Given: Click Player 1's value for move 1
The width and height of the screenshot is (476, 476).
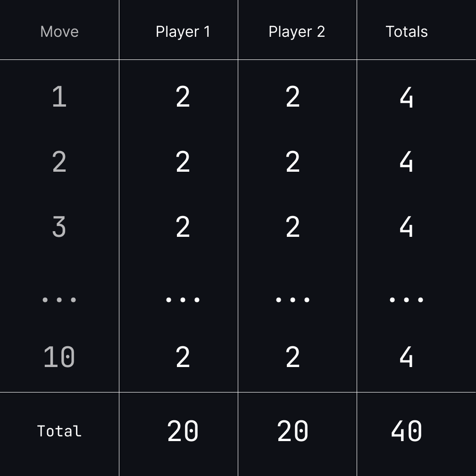Looking at the screenshot, I should click(x=183, y=97).
